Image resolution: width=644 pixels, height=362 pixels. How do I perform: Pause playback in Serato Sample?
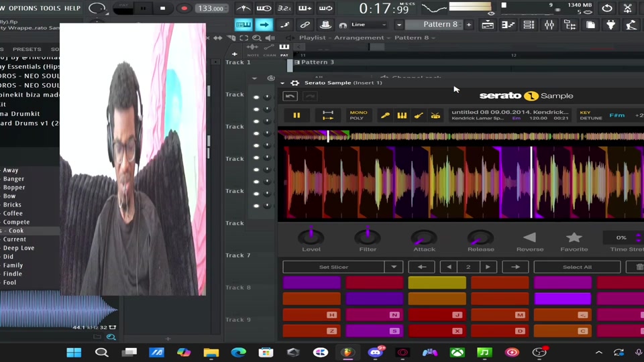pyautogui.click(x=297, y=115)
